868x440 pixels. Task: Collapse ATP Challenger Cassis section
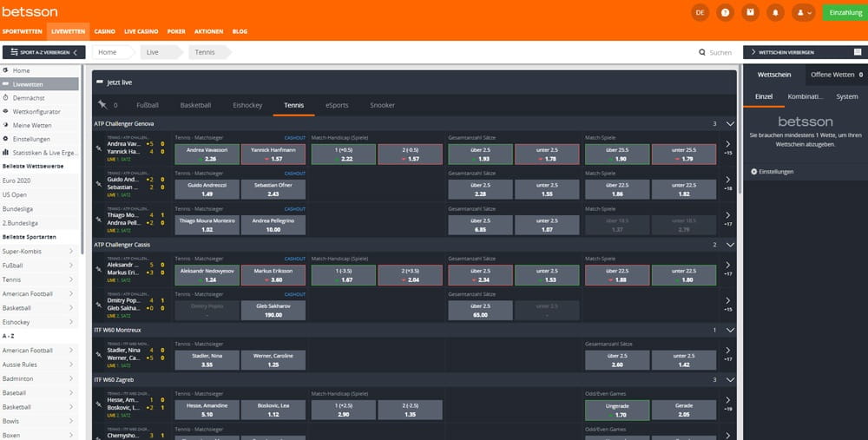730,245
